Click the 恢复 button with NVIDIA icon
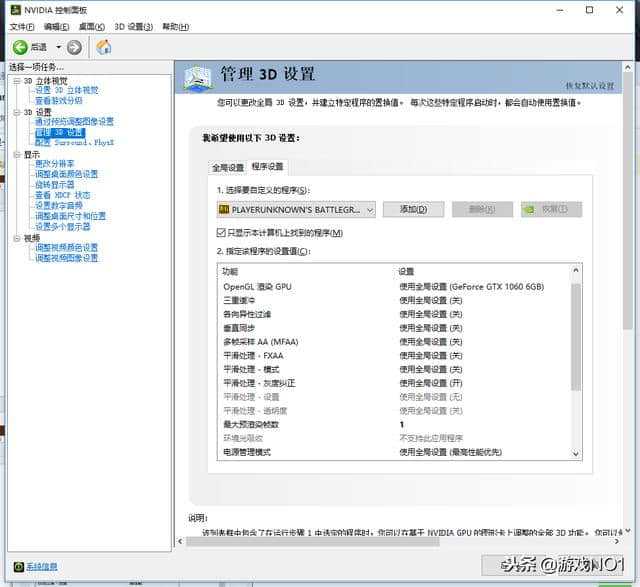Screen dimensions: 640x587 tap(551, 209)
